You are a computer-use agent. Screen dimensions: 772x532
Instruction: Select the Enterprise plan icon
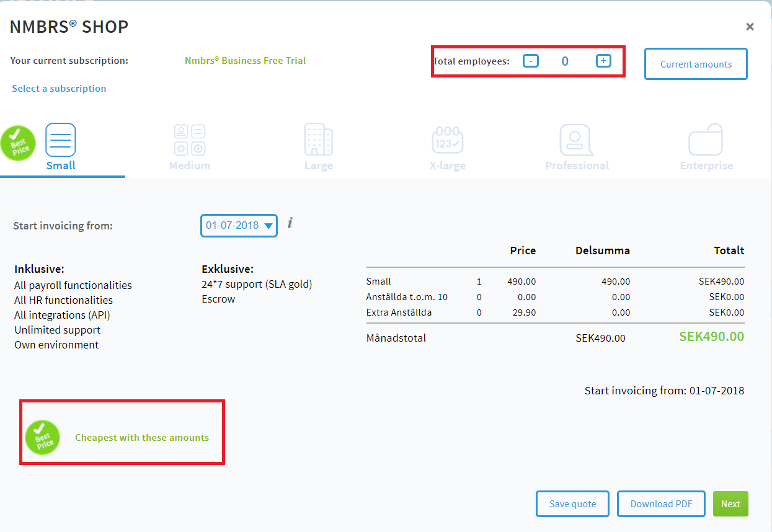coord(706,140)
